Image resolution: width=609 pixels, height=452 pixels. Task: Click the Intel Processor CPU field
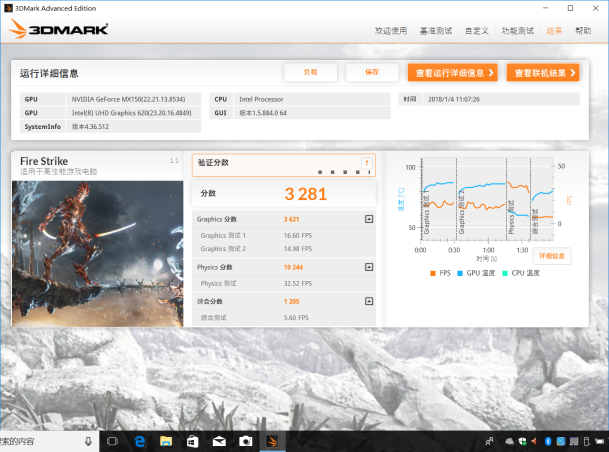(312, 99)
